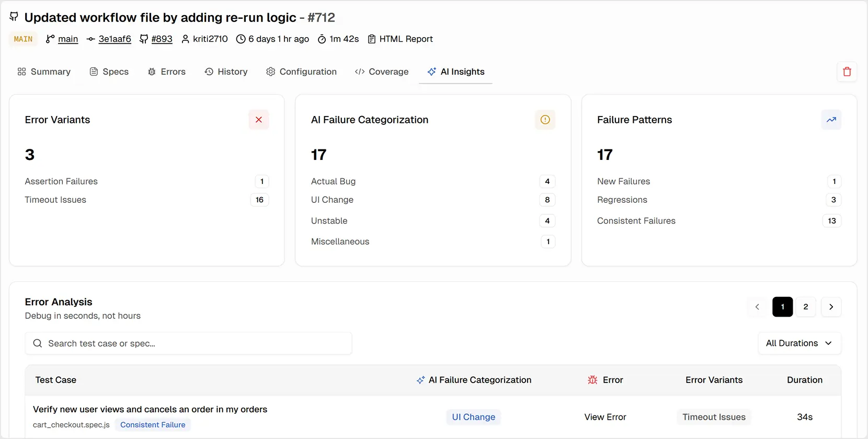Click the Test Case column header
Screen dimensions: 868x439
[55, 380]
